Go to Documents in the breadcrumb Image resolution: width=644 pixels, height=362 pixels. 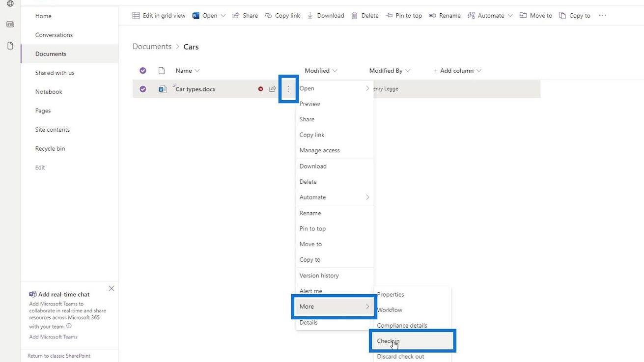(152, 47)
